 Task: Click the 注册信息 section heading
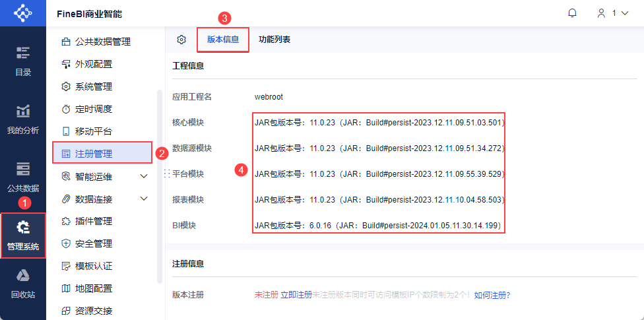[188, 264]
